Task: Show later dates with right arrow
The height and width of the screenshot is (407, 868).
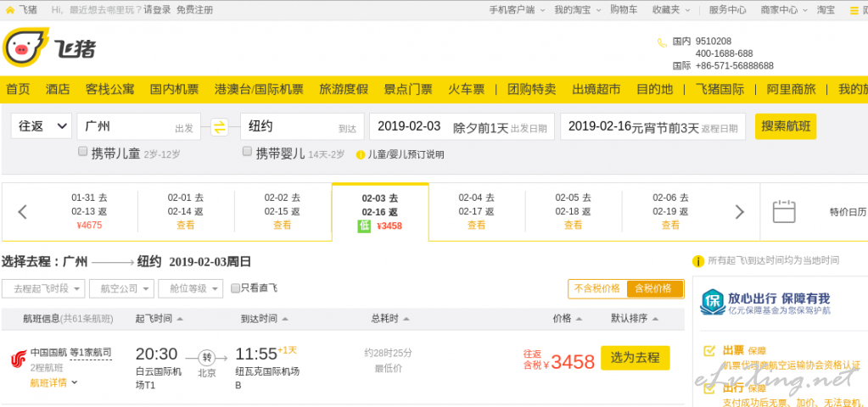Action: (740, 212)
